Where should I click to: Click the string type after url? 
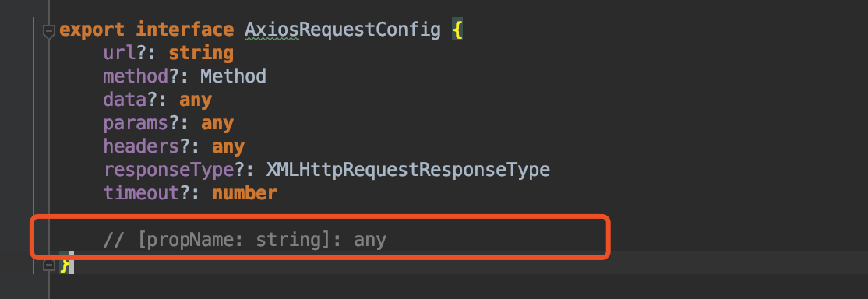click(x=201, y=54)
